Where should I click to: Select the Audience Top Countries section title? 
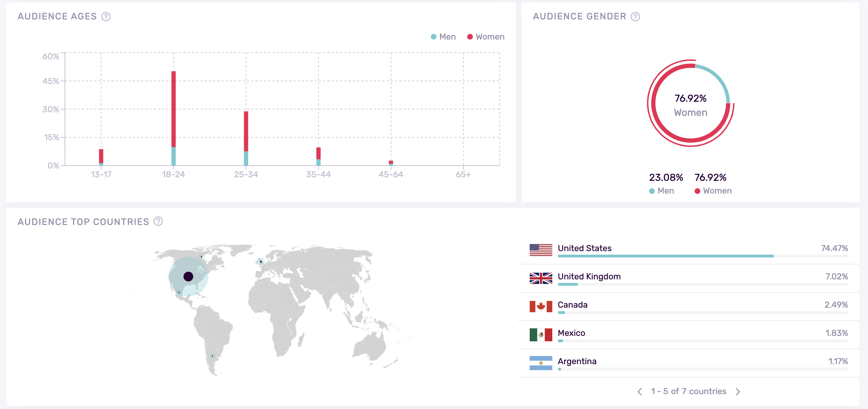[x=83, y=221]
